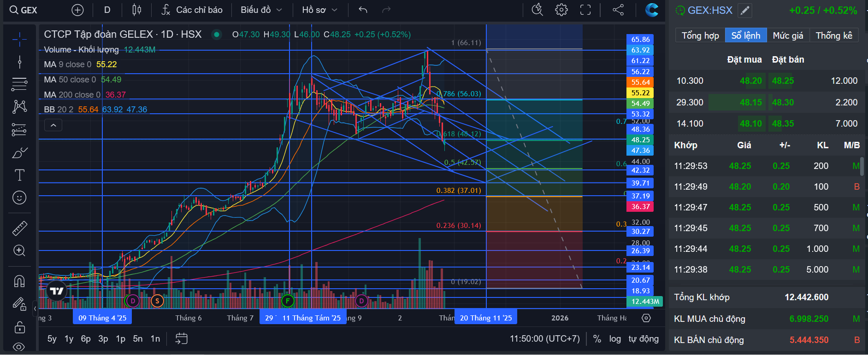The height and width of the screenshot is (355, 868).
Task: Open time axis settings icon
Action: pyautogui.click(x=646, y=318)
